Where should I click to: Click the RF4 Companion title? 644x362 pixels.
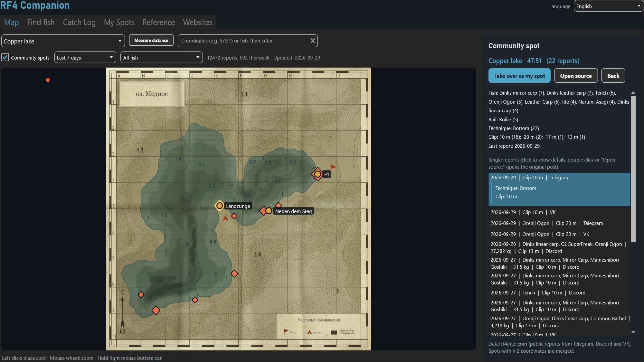pyautogui.click(x=35, y=5)
